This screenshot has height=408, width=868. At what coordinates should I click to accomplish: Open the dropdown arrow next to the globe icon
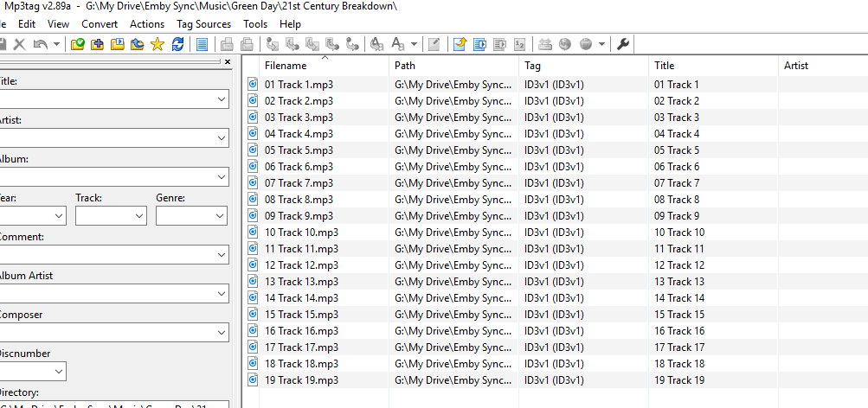coord(601,45)
